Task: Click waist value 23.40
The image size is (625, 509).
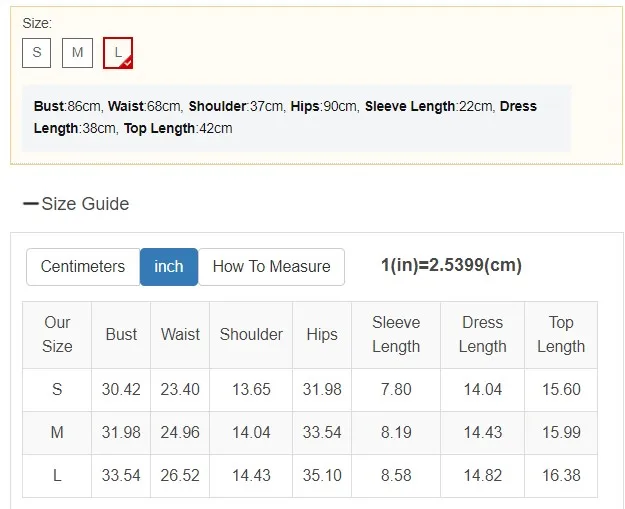Action: [x=180, y=389]
